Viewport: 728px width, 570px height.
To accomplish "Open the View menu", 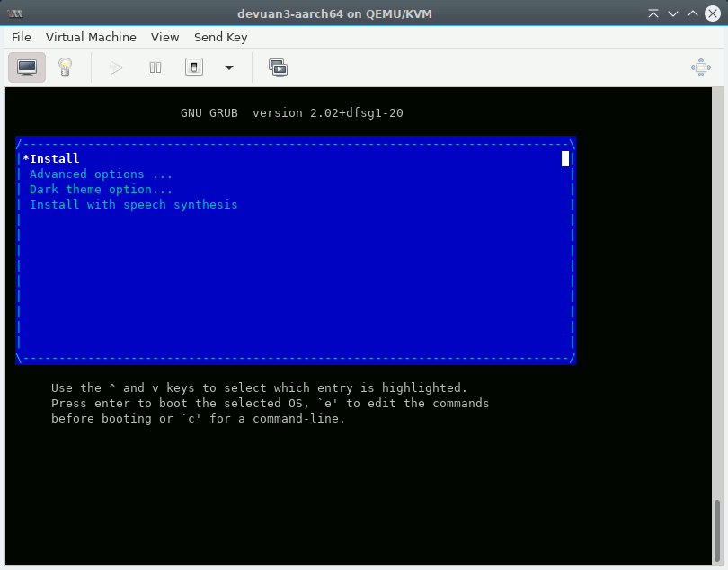I will click(164, 37).
